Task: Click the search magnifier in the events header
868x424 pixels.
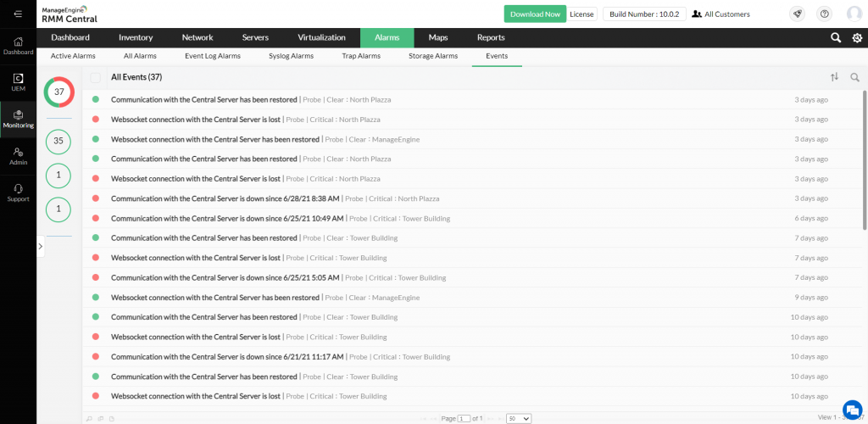Action: tap(854, 77)
